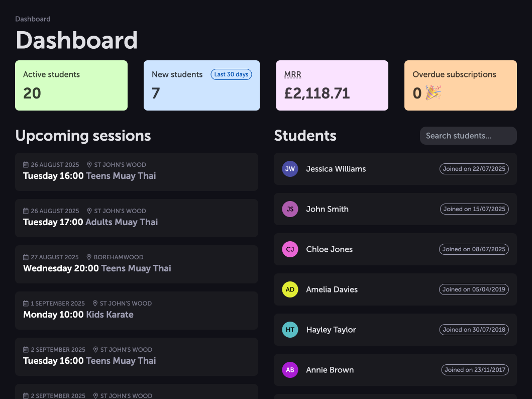Open the New students card
The height and width of the screenshot is (399, 532).
[201, 85]
